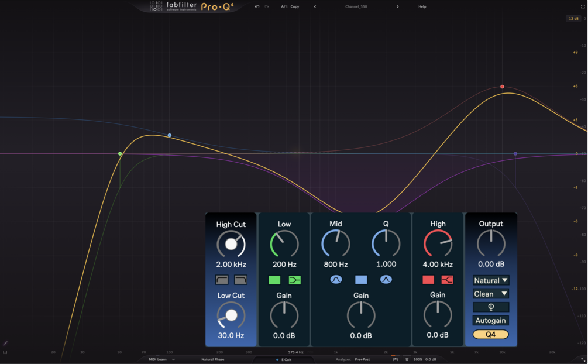Open the Natural phase mode dropdown
Viewport: 588px width, 364px height.
coord(491,280)
